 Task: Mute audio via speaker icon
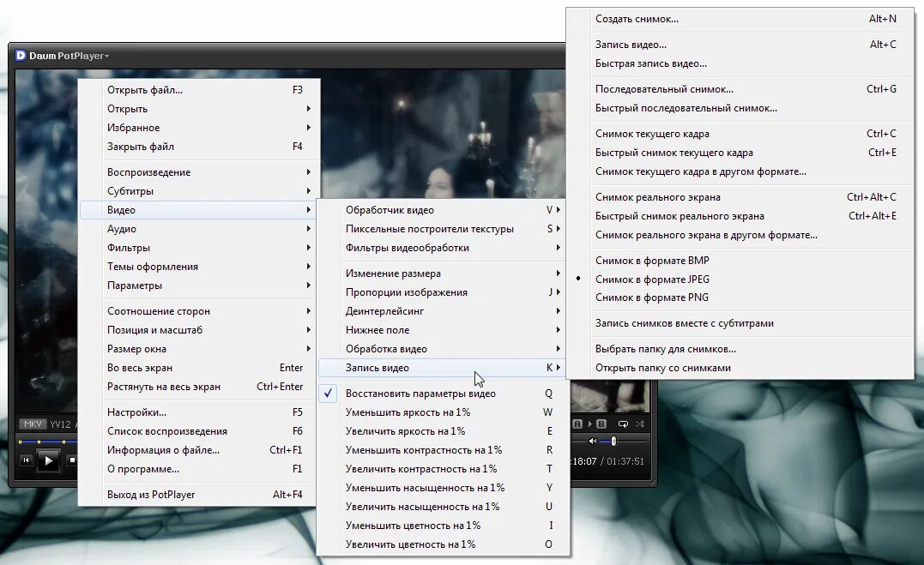(x=592, y=441)
